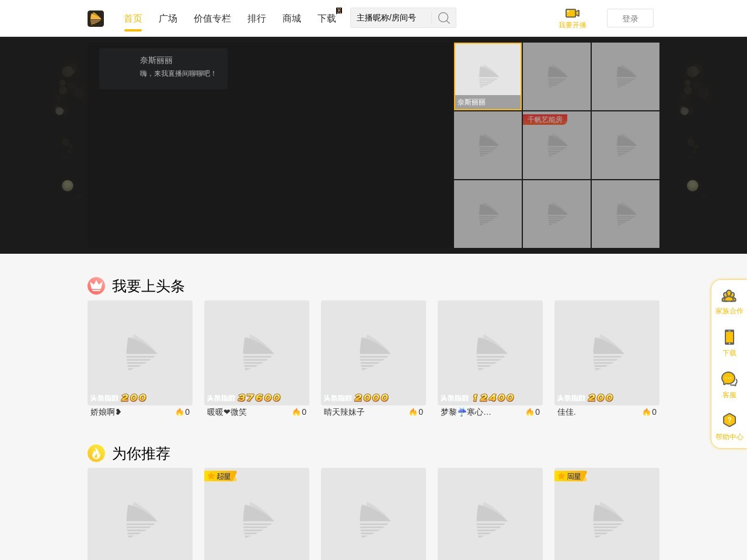Click anchor name 暖暖❤微笑
Screen dimensions: 747x560
tap(227, 412)
